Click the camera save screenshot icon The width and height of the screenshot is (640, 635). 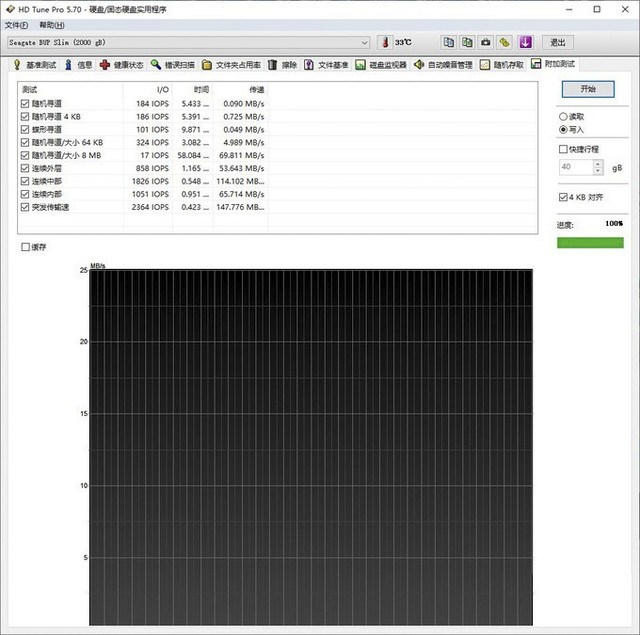click(486, 42)
